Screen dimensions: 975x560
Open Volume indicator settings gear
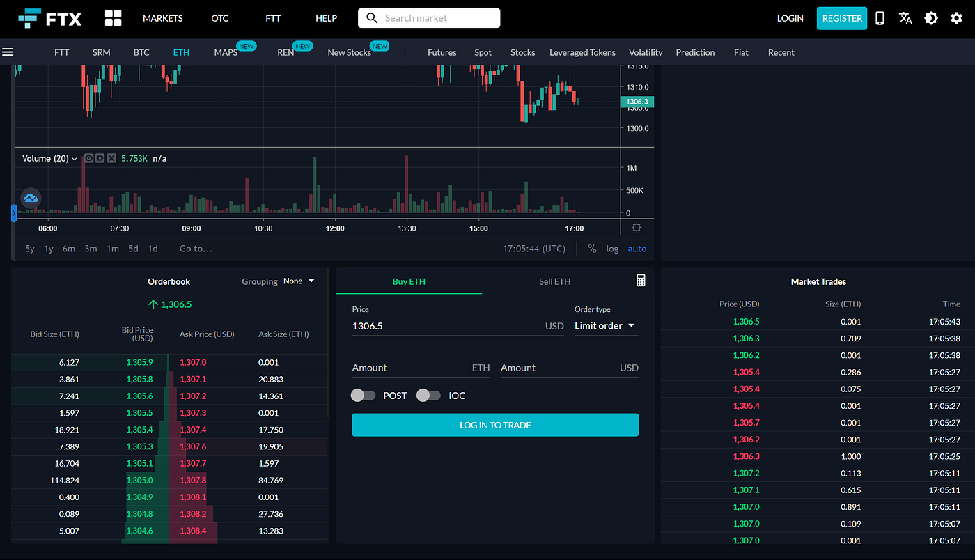point(100,158)
